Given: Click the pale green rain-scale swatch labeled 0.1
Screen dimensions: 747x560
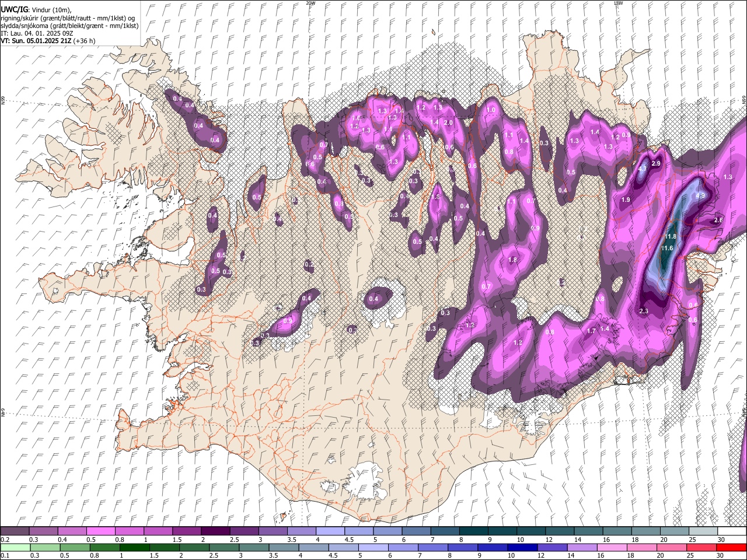Looking at the screenshot, I should pyautogui.click(x=15, y=548).
